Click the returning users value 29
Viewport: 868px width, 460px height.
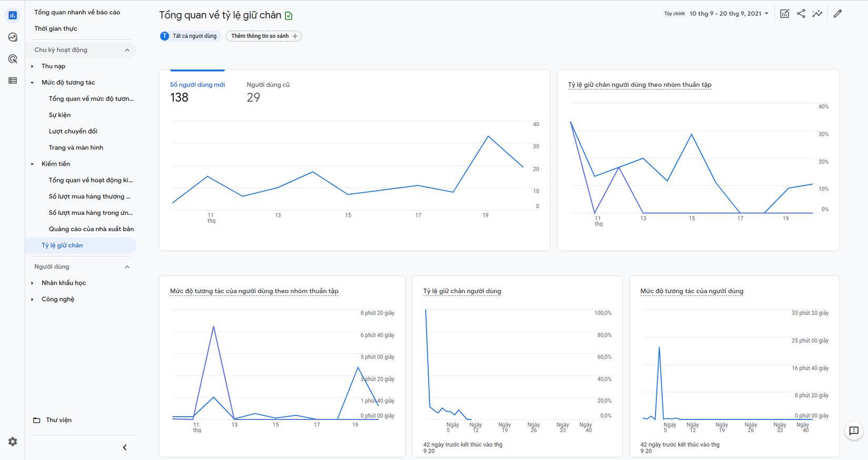254,97
